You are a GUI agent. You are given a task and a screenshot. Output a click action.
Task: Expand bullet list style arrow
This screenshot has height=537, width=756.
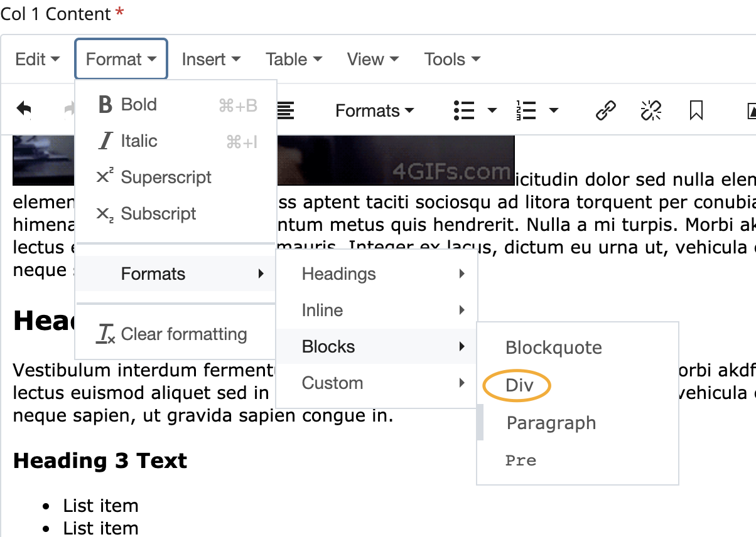coord(492,111)
